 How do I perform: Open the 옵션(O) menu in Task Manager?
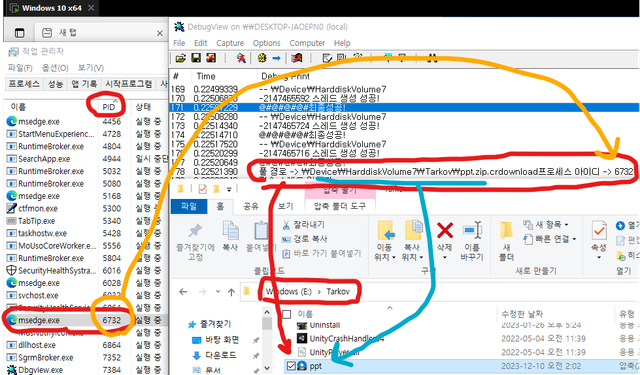pyautogui.click(x=55, y=68)
